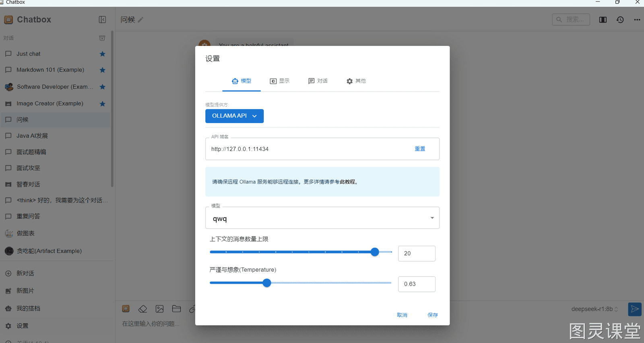
Task: Click the context message limit slider handle
Action: click(375, 252)
